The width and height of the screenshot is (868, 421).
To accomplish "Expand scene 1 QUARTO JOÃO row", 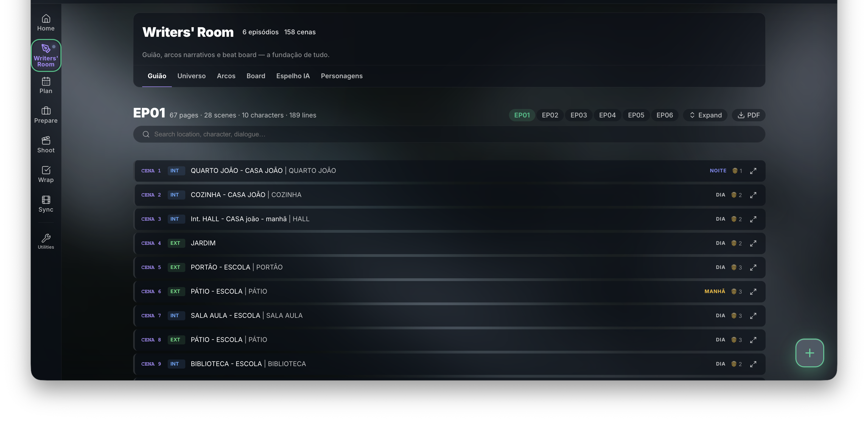I will point(754,171).
